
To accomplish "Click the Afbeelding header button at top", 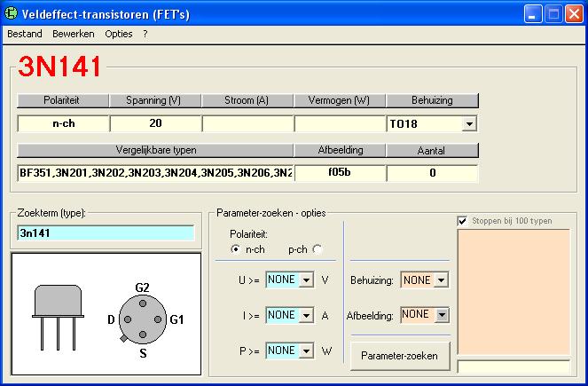I will pos(340,151).
